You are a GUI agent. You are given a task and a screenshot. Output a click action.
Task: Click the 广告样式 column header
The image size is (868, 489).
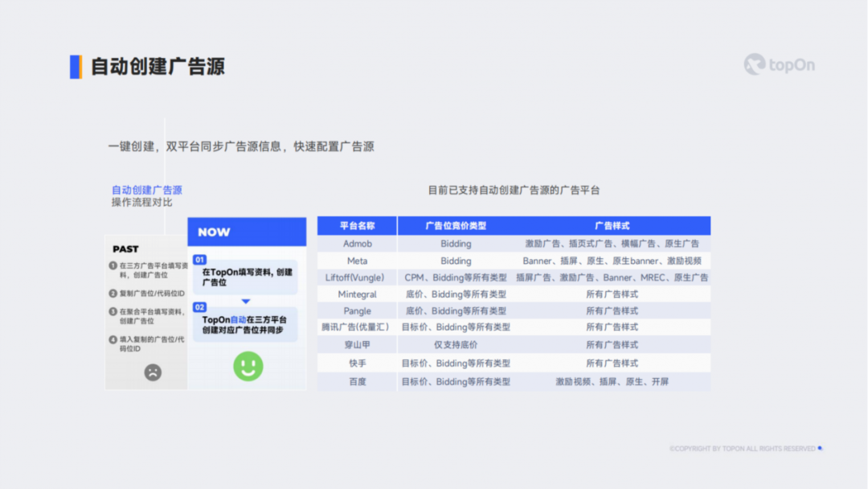click(612, 225)
